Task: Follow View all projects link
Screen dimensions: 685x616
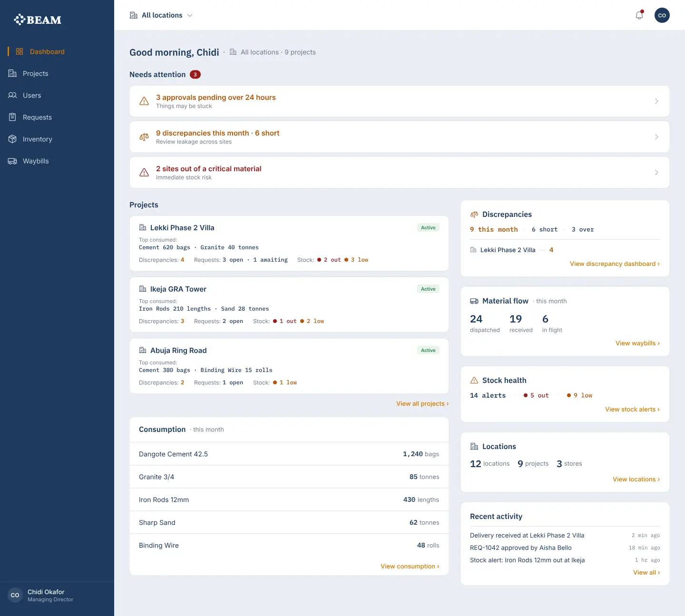Action: point(422,403)
